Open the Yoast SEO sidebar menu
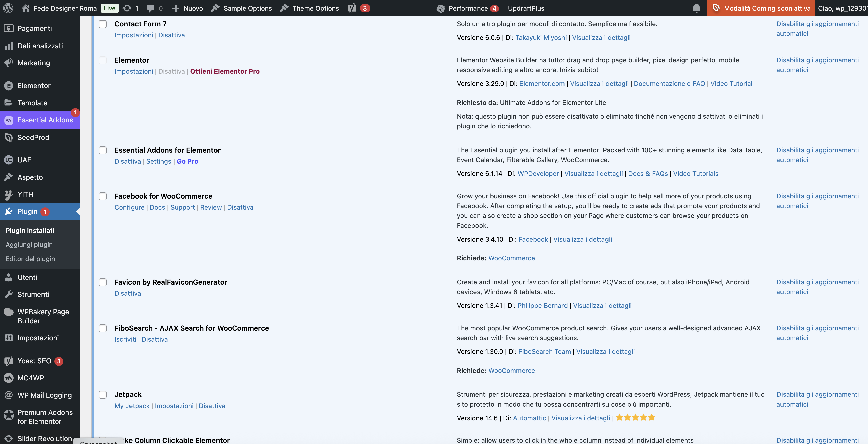The width and height of the screenshot is (868, 444). (x=34, y=361)
